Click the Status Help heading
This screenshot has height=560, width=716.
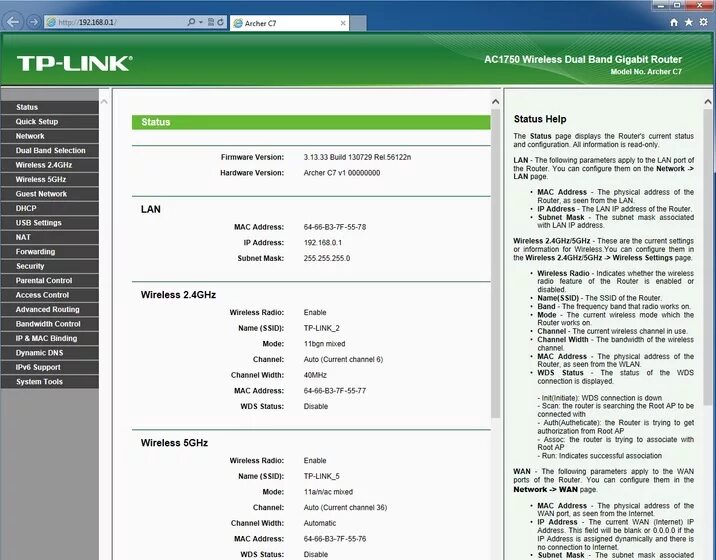(x=540, y=119)
